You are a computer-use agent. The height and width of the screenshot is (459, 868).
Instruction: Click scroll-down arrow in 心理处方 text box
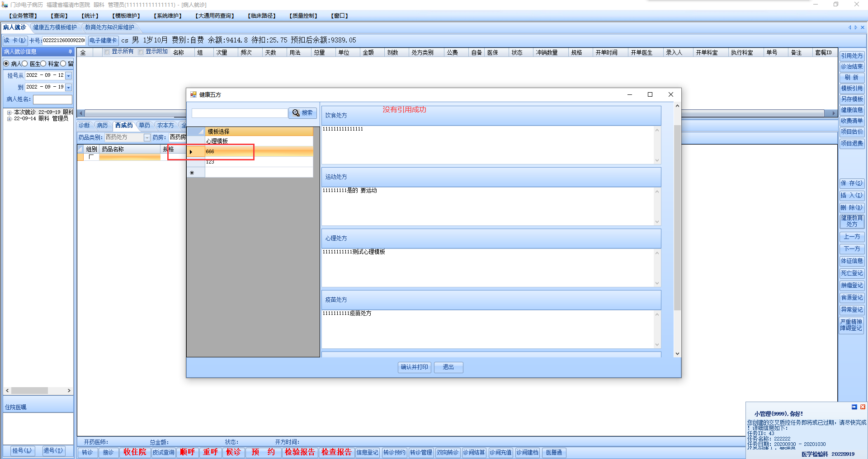(x=657, y=283)
